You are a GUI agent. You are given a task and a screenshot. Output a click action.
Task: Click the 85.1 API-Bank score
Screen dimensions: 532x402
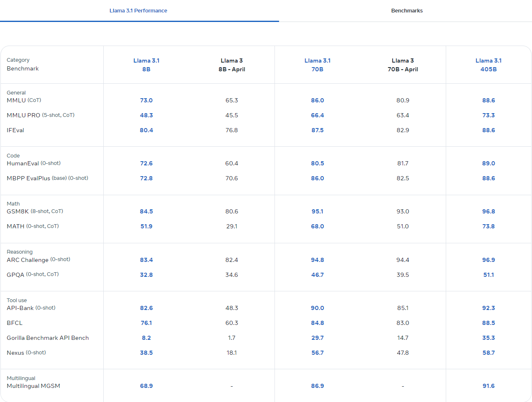(403, 308)
